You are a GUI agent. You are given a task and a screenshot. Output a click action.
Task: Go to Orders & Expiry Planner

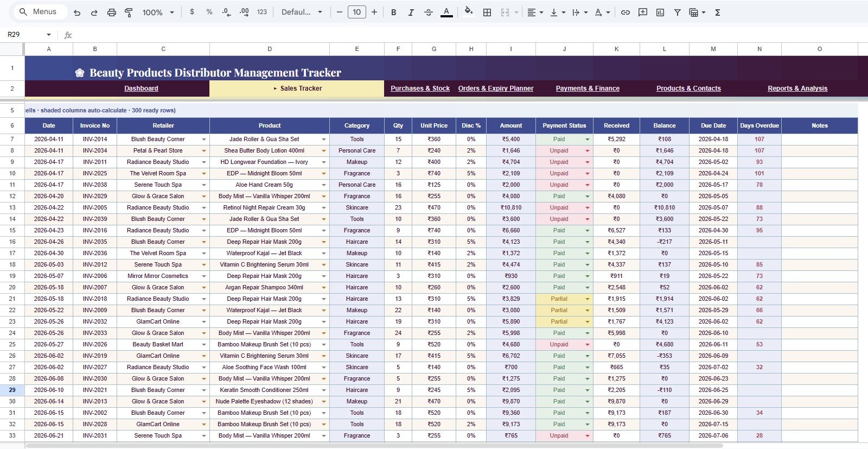(x=496, y=88)
